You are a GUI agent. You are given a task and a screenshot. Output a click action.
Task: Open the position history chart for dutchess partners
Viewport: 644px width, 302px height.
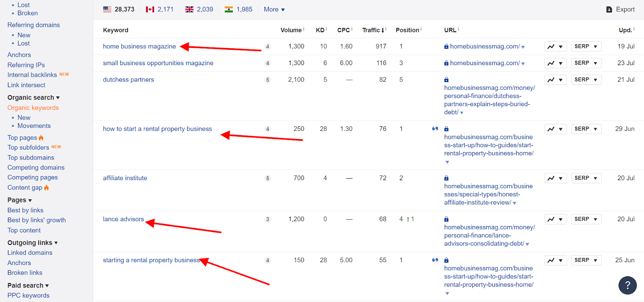click(556, 80)
